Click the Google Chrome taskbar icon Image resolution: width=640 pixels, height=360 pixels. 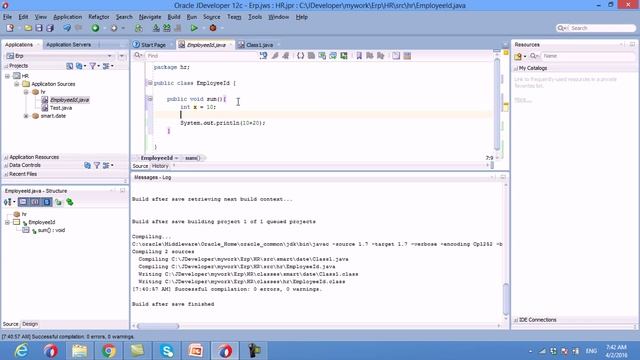click(x=109, y=351)
